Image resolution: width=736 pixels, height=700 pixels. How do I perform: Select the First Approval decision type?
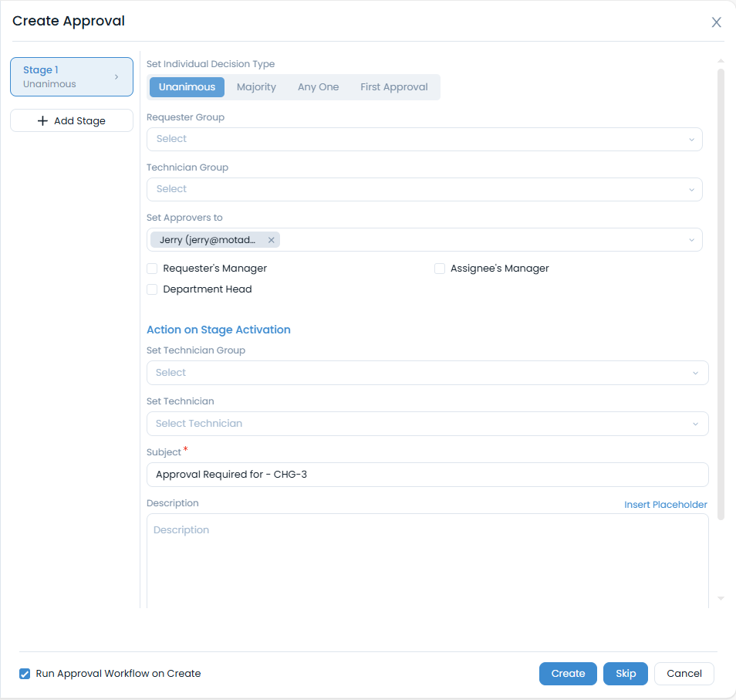point(393,86)
